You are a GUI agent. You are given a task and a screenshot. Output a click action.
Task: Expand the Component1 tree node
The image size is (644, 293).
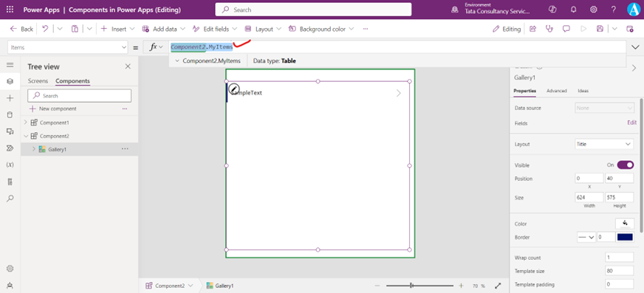25,123
